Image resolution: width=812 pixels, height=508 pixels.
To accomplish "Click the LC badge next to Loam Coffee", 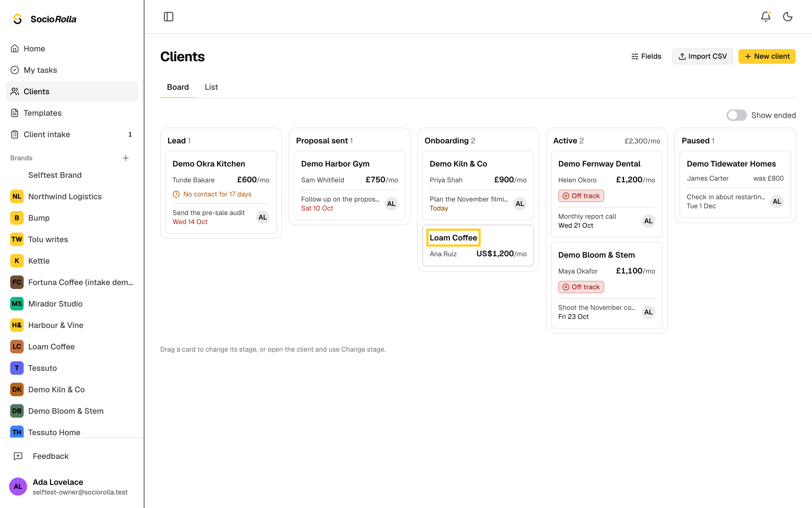I will (x=17, y=346).
